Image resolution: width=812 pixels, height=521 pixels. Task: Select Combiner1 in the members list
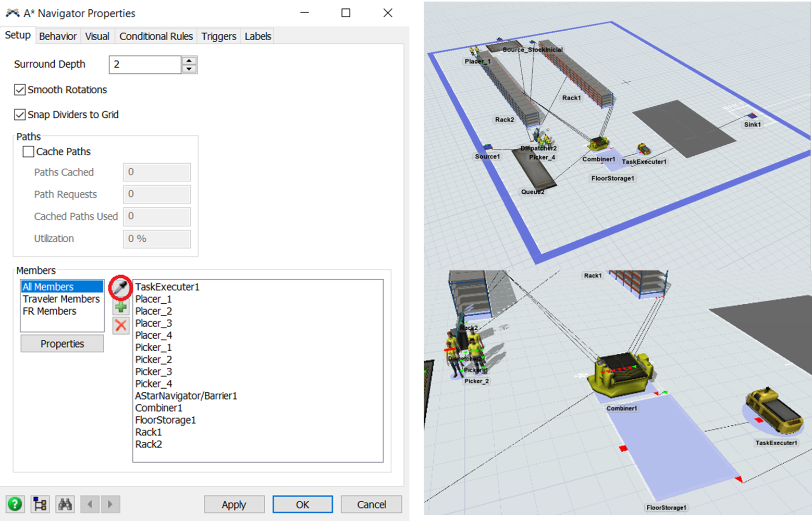pyautogui.click(x=158, y=408)
